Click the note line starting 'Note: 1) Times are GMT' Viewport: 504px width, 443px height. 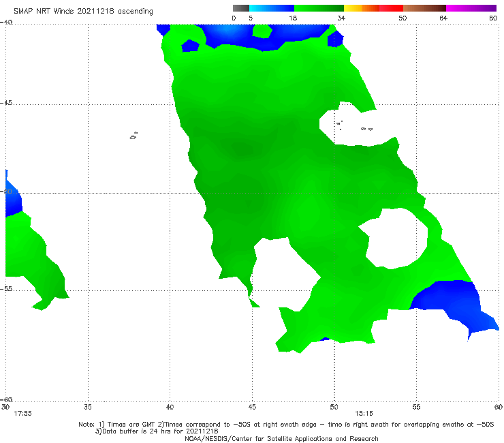click(x=286, y=425)
